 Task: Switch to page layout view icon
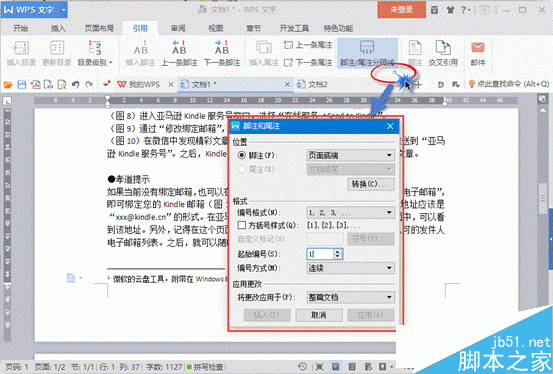pyautogui.click(x=335, y=367)
